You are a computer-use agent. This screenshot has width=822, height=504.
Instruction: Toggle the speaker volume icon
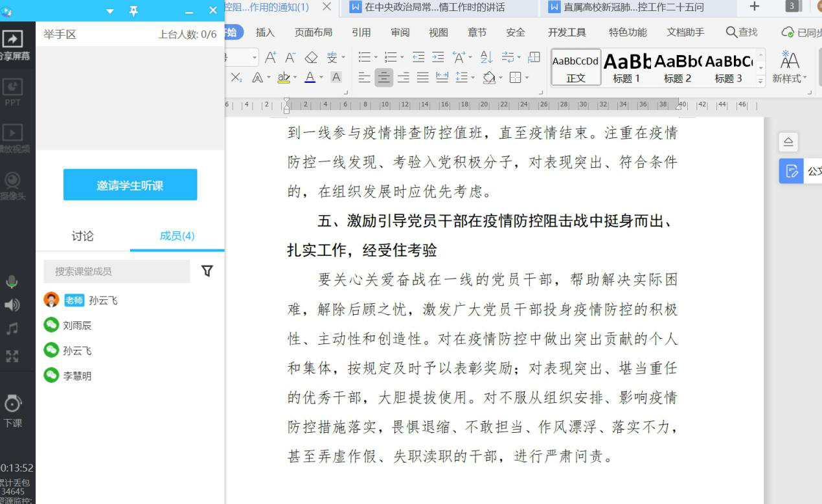click(12, 305)
